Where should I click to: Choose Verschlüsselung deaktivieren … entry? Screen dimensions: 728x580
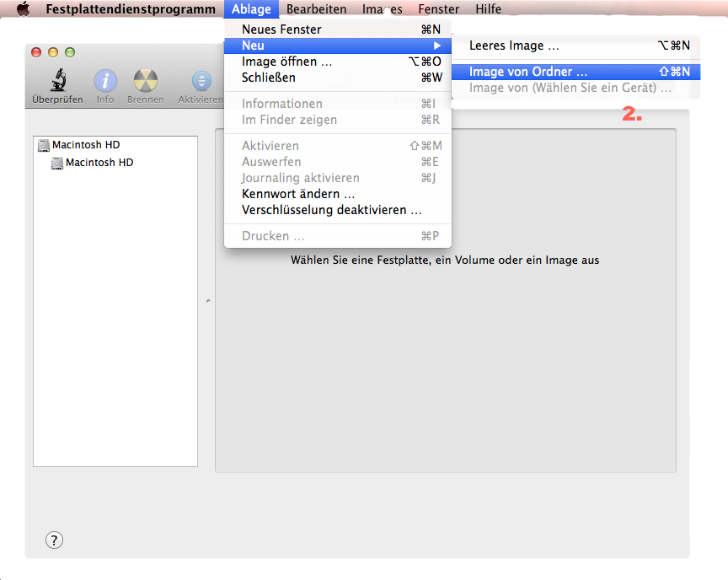338,210
